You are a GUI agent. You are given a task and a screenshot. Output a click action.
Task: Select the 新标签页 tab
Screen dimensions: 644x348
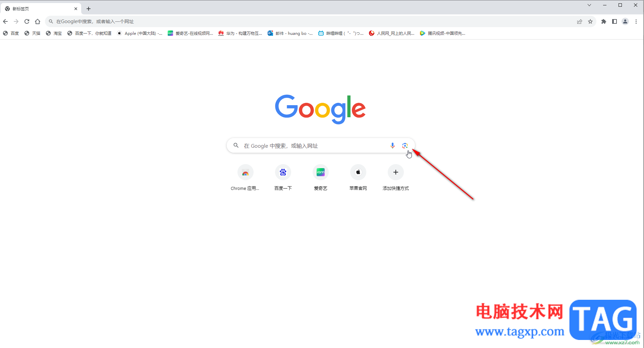click(x=41, y=9)
